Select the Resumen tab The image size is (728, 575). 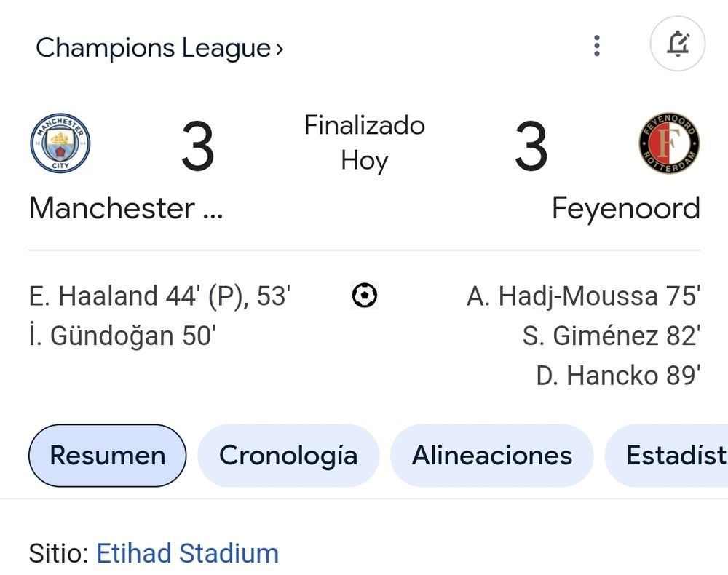107,456
